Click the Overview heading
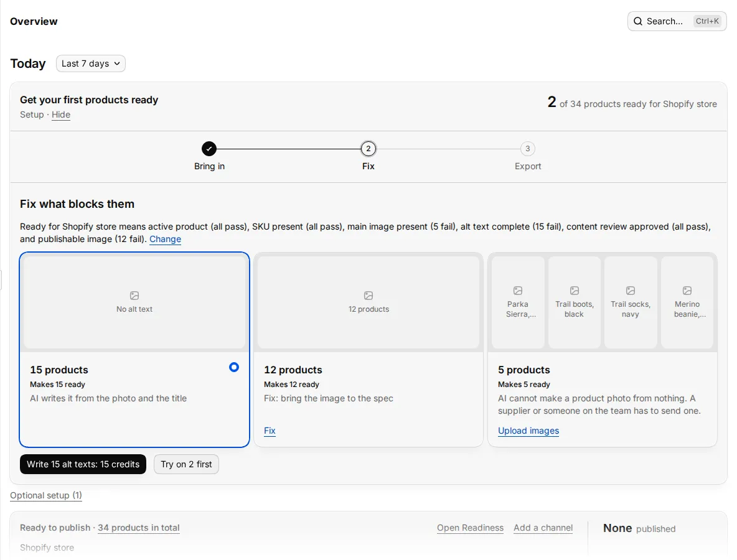Screen dimensions: 737x560 (x=34, y=21)
